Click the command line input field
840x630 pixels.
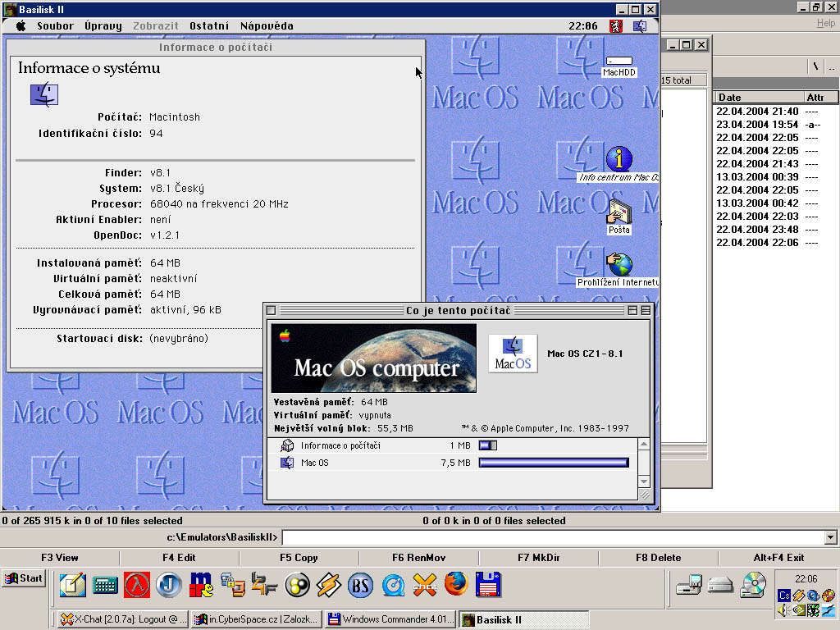(552, 537)
